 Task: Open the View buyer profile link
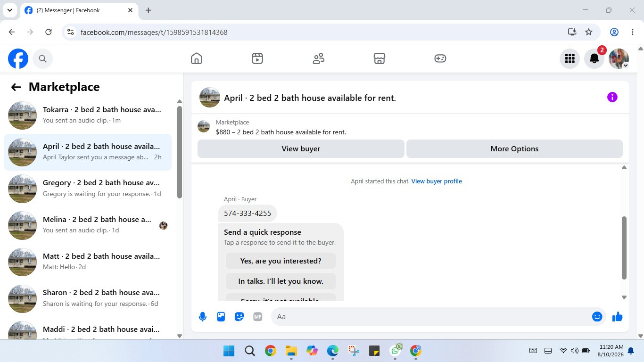click(x=437, y=181)
